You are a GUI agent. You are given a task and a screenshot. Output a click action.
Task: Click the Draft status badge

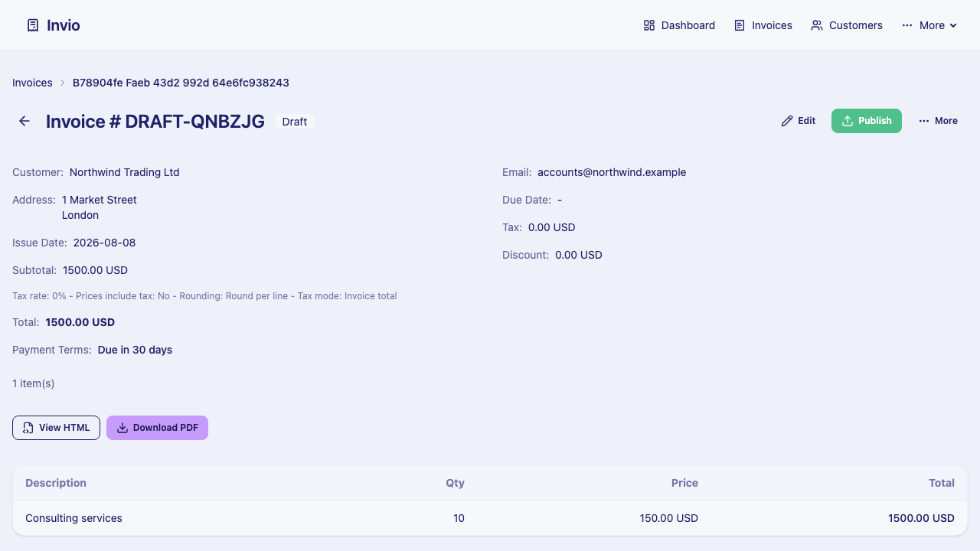click(x=295, y=122)
